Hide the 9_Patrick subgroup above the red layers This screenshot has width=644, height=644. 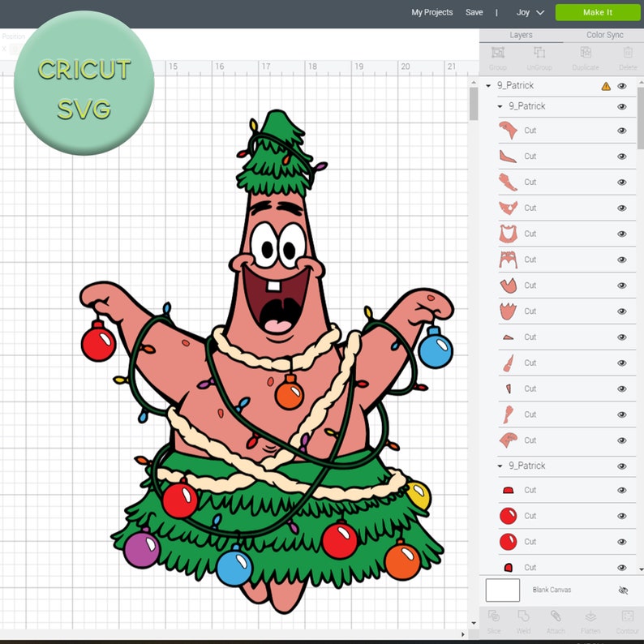[x=622, y=466]
